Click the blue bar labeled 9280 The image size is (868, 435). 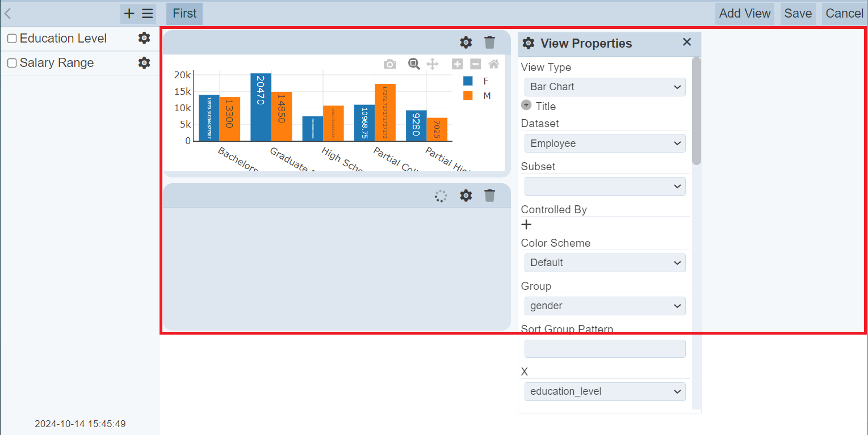[x=416, y=126]
